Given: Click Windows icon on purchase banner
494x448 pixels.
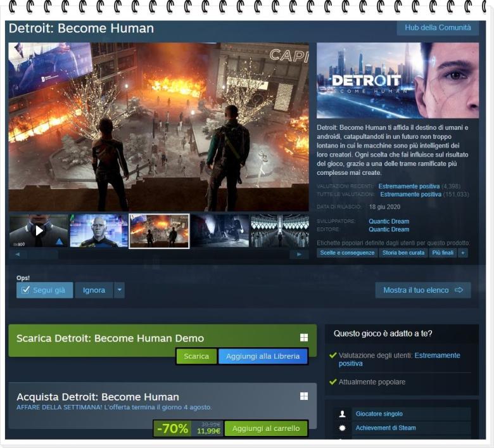Looking at the screenshot, I should (304, 396).
